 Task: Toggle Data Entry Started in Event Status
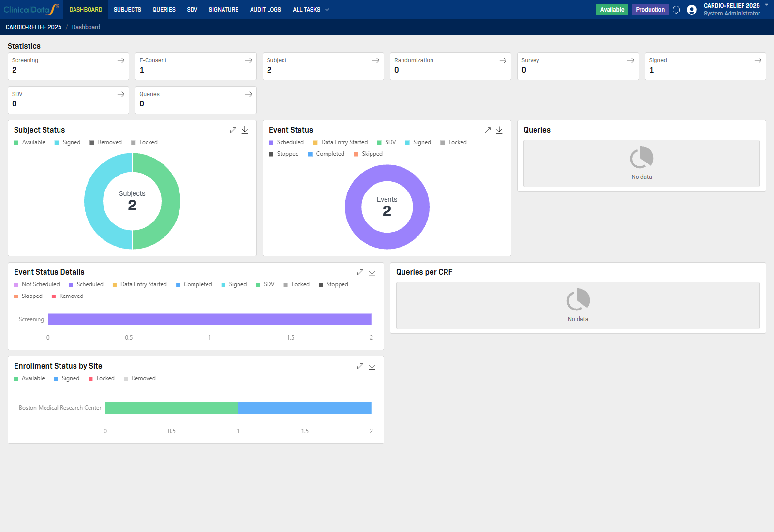coord(341,142)
